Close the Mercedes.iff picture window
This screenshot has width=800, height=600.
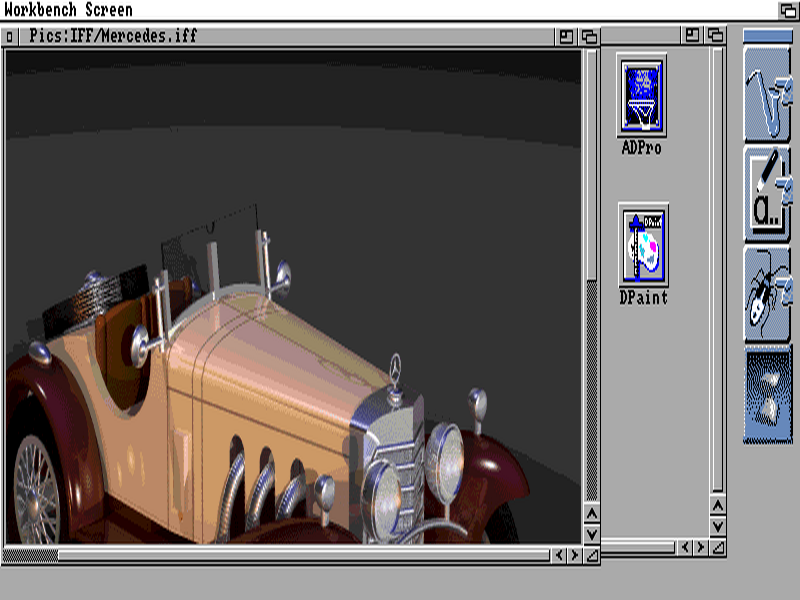[10, 36]
